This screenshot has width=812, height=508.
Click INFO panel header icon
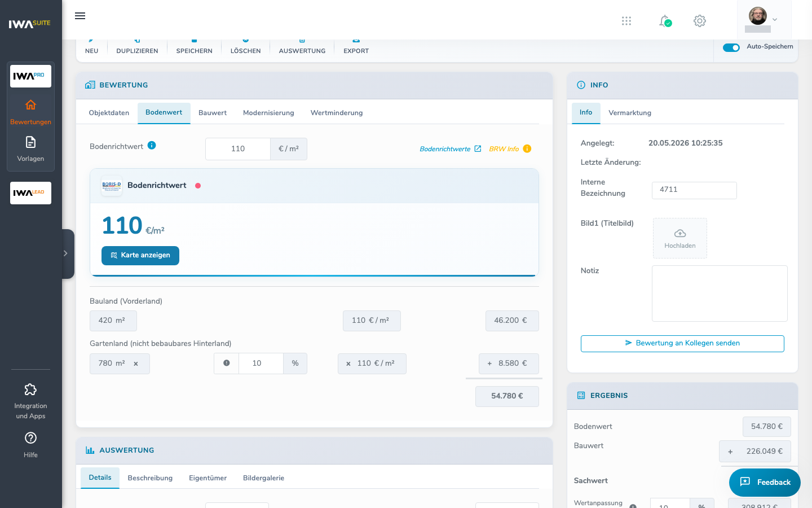point(581,85)
